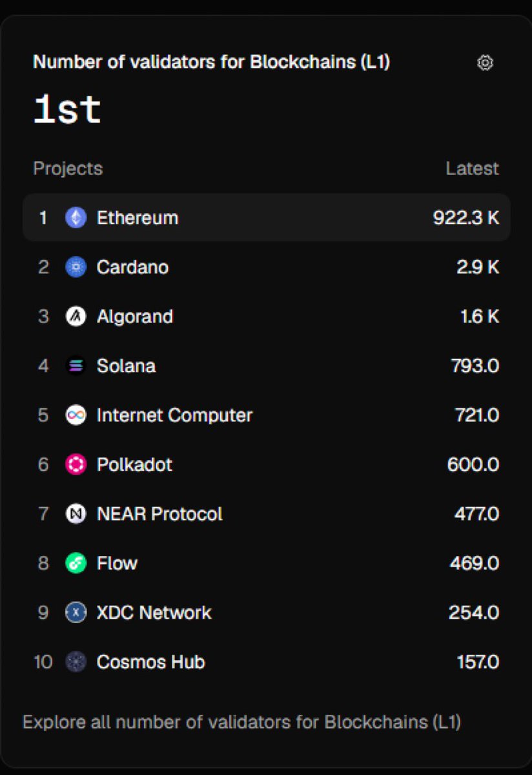The width and height of the screenshot is (532, 775).
Task: Select the Polkadot project row name
Action: (x=134, y=464)
